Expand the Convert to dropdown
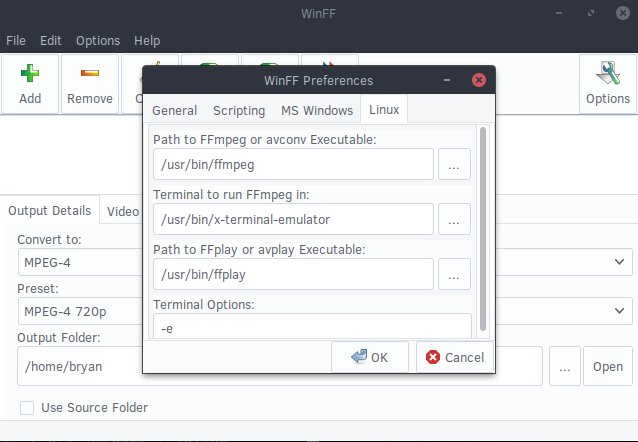The width and height of the screenshot is (638, 442). pyautogui.click(x=619, y=262)
